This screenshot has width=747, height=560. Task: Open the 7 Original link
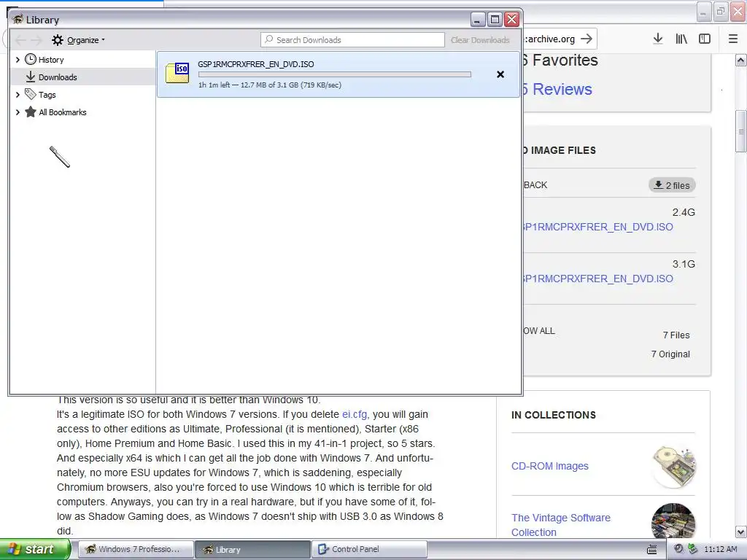[x=670, y=354]
